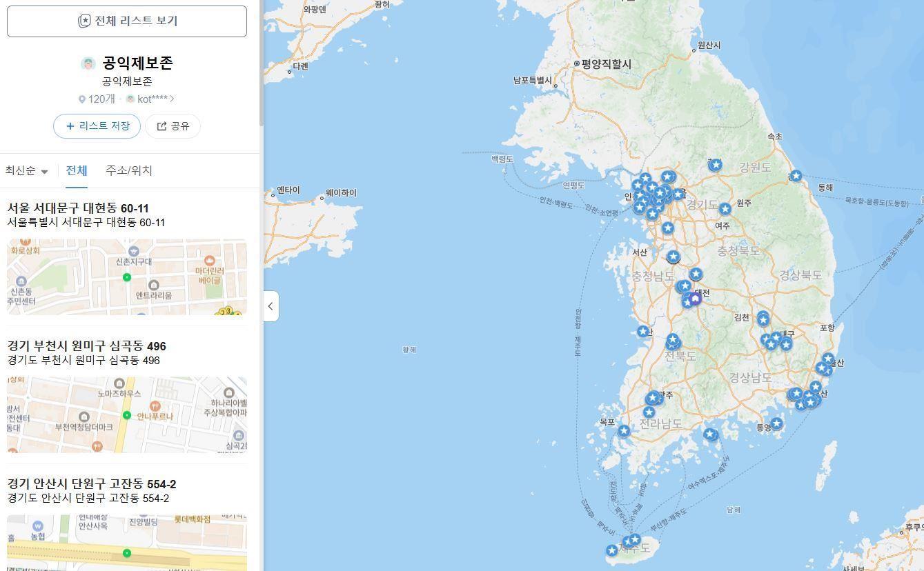Click the star marker near 강원도 label

[714, 165]
